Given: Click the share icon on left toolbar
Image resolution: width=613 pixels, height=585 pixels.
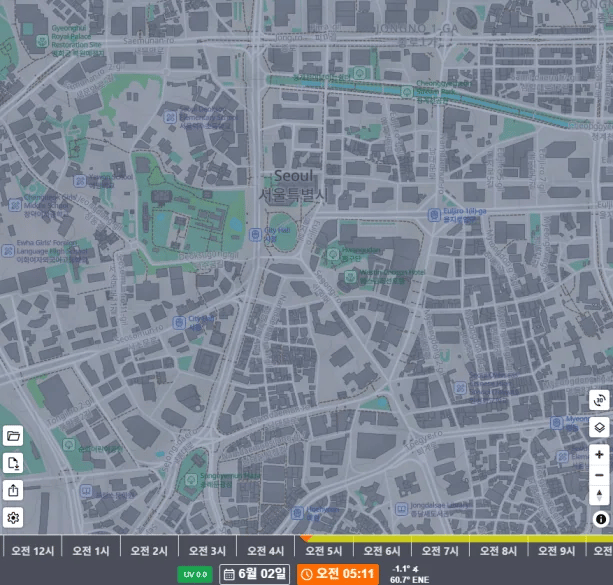Looking at the screenshot, I should tap(13, 490).
